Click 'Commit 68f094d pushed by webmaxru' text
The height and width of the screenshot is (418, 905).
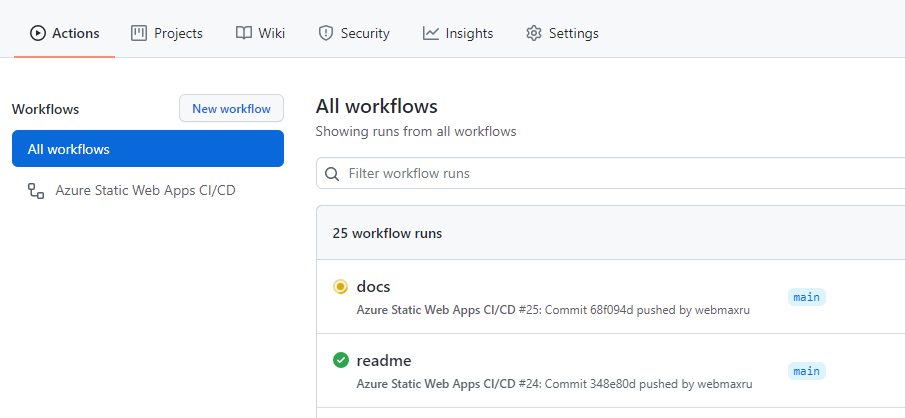click(647, 310)
